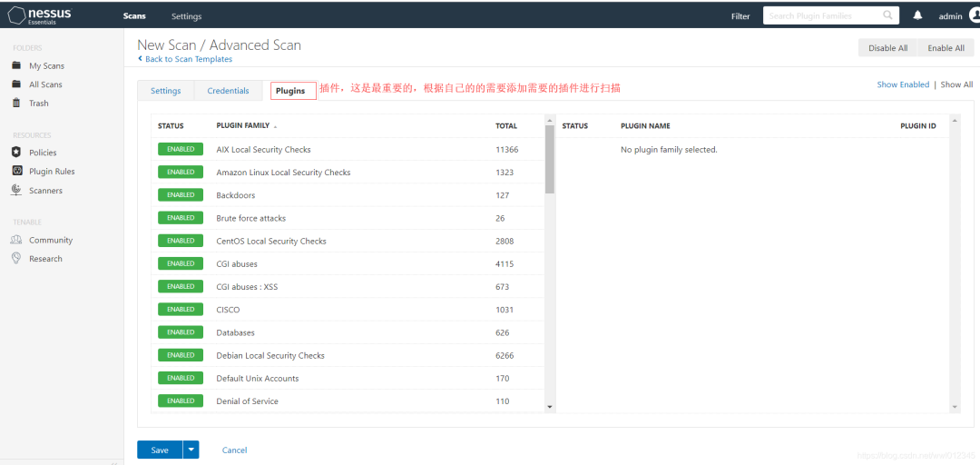Click the plugin name panel scroll down arrow
This screenshot has height=465, width=980.
tap(955, 407)
